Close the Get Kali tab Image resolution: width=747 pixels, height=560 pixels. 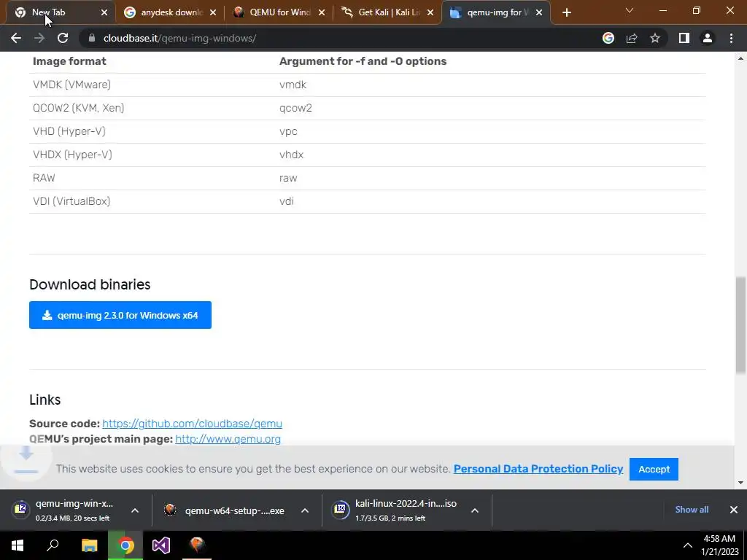pos(430,13)
